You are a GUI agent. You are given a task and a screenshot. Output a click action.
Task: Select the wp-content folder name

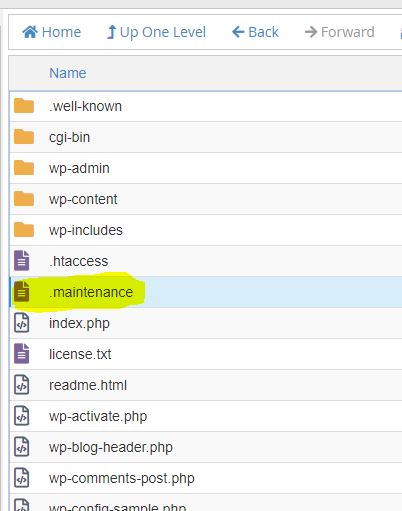83,199
